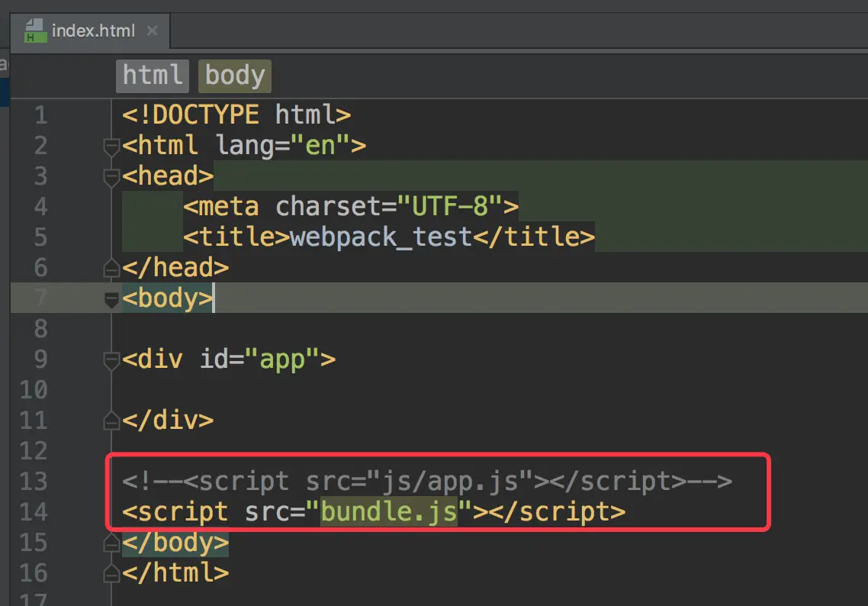Collapse the head tag fold marker on line 3
Image resolution: width=868 pixels, height=606 pixels.
(111, 177)
